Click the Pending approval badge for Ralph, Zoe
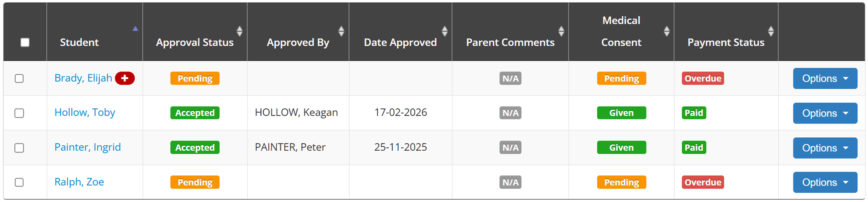Screen dimensions: 868x202 click(195, 182)
